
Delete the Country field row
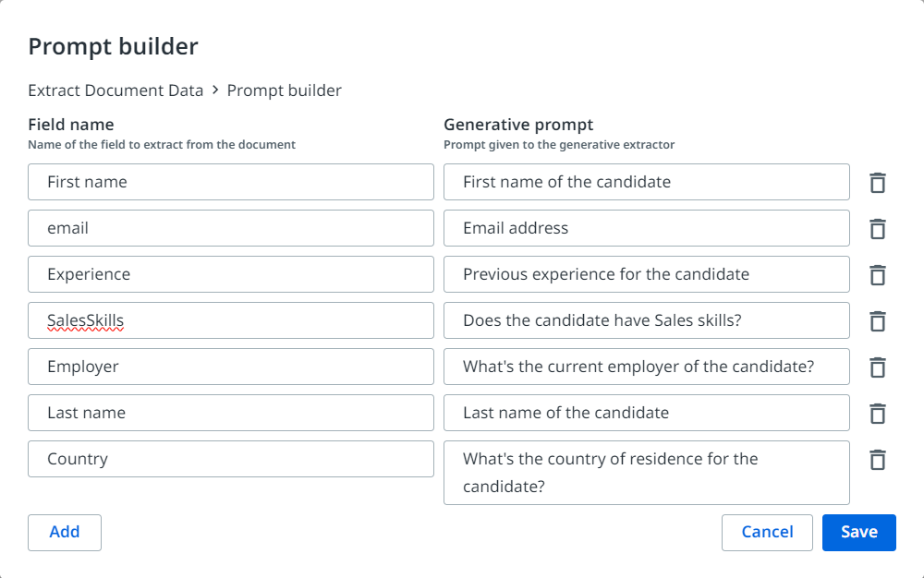click(x=878, y=460)
